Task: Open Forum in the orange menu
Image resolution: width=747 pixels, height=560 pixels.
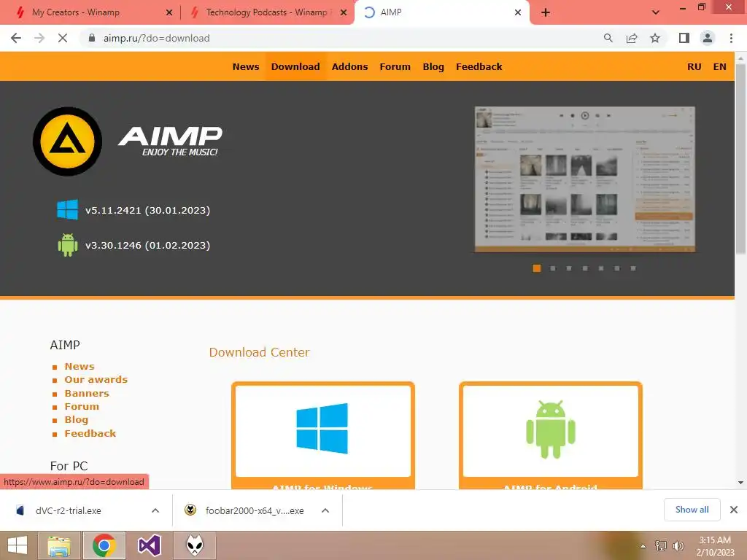Action: (x=395, y=66)
